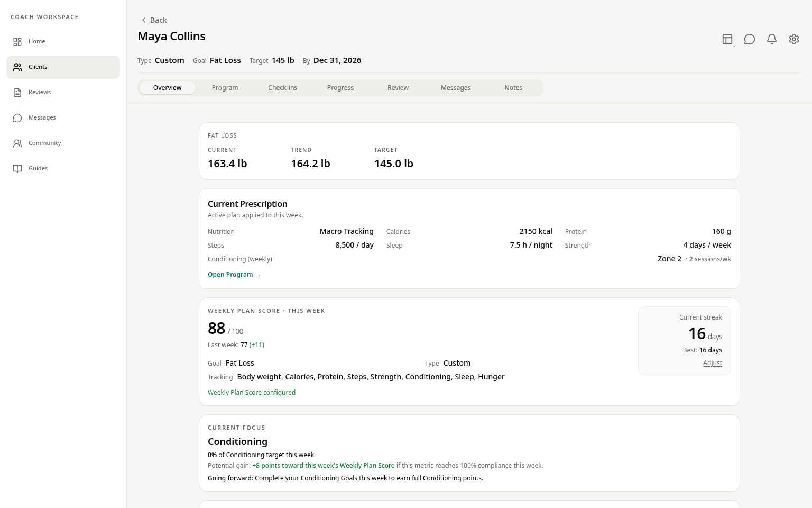Click the 160 g protein value
The height and width of the screenshot is (508, 812).
pyautogui.click(x=721, y=231)
